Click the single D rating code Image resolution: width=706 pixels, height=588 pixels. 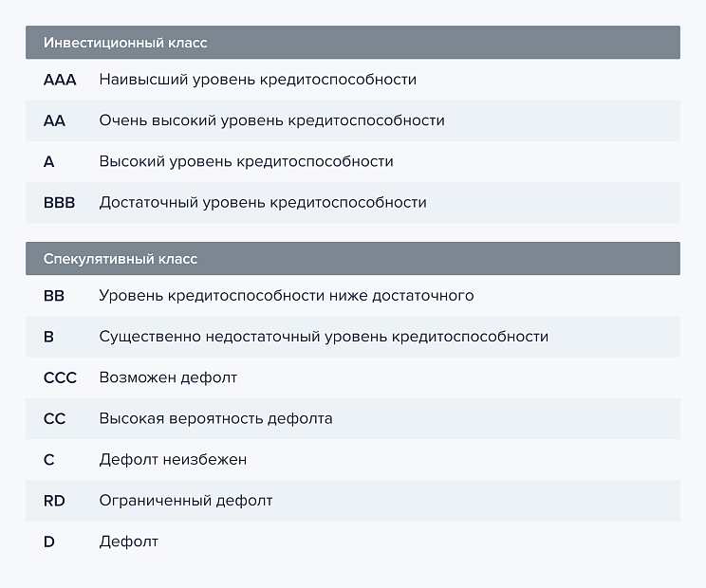tap(49, 542)
